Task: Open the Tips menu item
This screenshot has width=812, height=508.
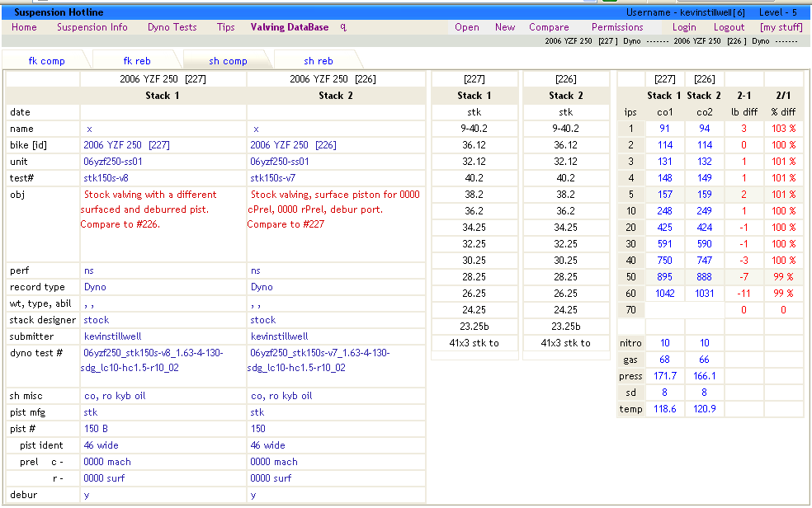Action: [226, 27]
